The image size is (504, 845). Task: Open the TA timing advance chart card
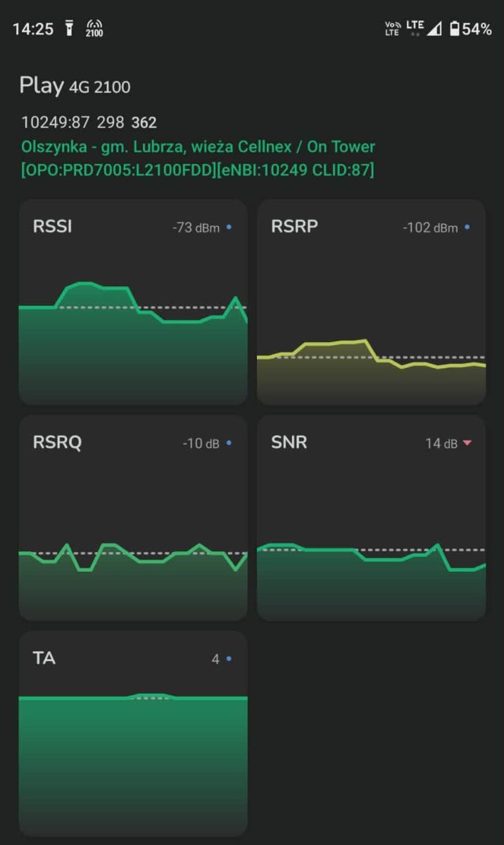coord(133,734)
